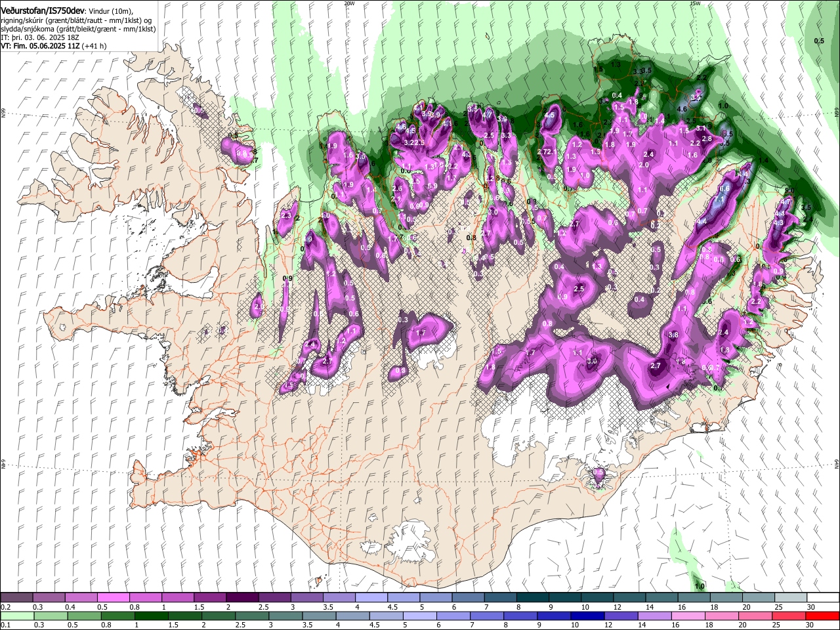
Task: Pick the red swatch labelled 30 in the bottom legend row
Action: pyautogui.click(x=822, y=616)
